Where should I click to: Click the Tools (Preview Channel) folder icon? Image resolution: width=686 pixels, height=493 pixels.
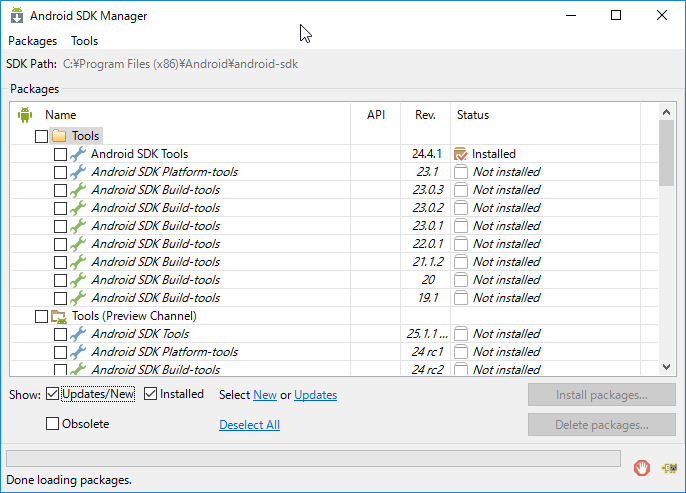click(59, 316)
